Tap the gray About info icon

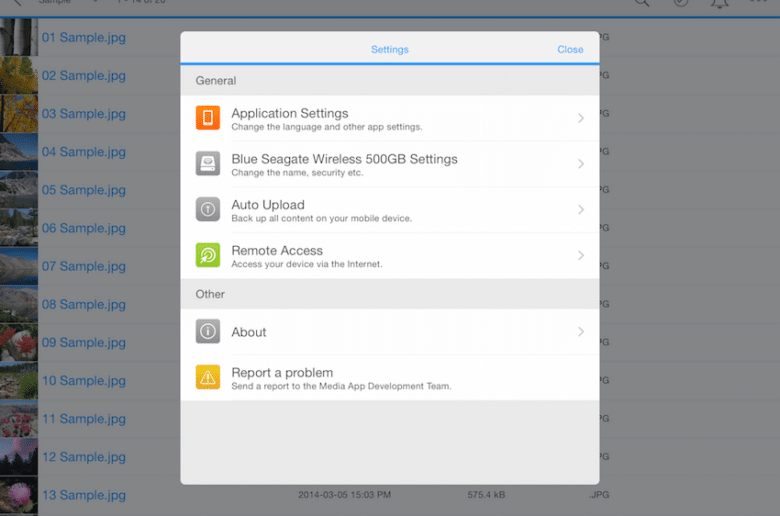coord(208,331)
